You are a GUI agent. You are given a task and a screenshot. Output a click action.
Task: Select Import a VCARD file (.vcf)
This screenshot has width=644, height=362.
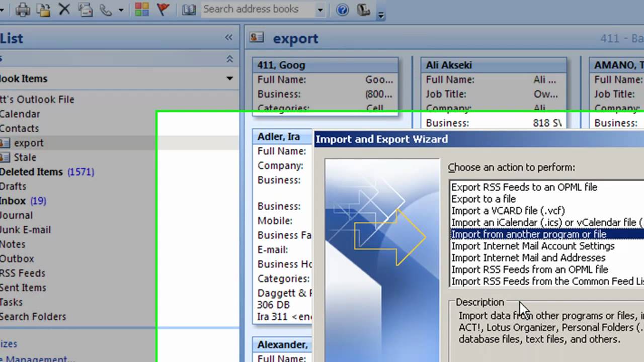click(508, 211)
